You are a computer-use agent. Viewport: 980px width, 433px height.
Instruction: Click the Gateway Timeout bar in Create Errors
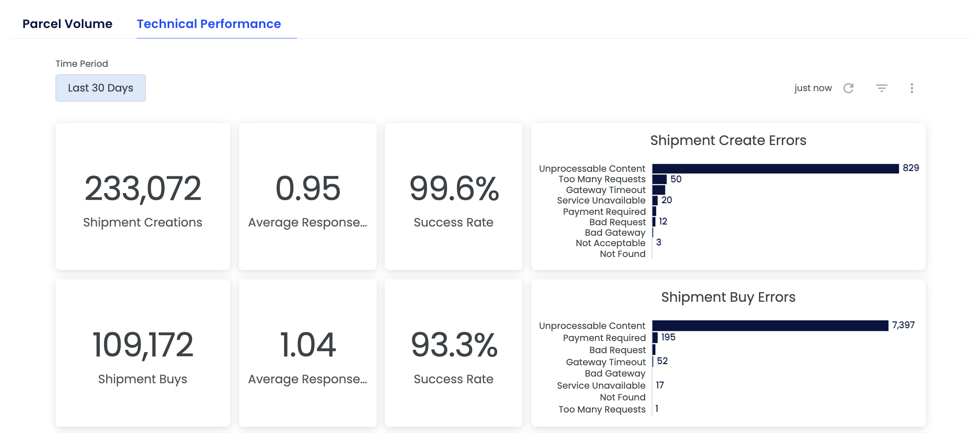(658, 190)
